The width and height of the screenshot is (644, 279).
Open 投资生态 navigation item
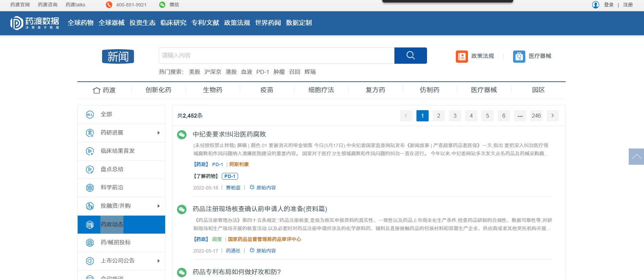[x=142, y=23]
